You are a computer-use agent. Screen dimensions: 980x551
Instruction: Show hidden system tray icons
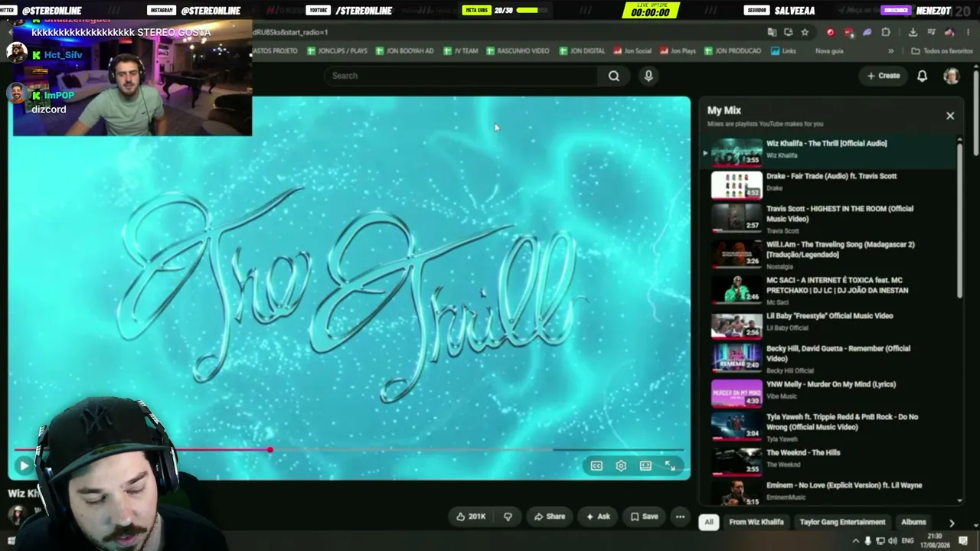pyautogui.click(x=855, y=541)
